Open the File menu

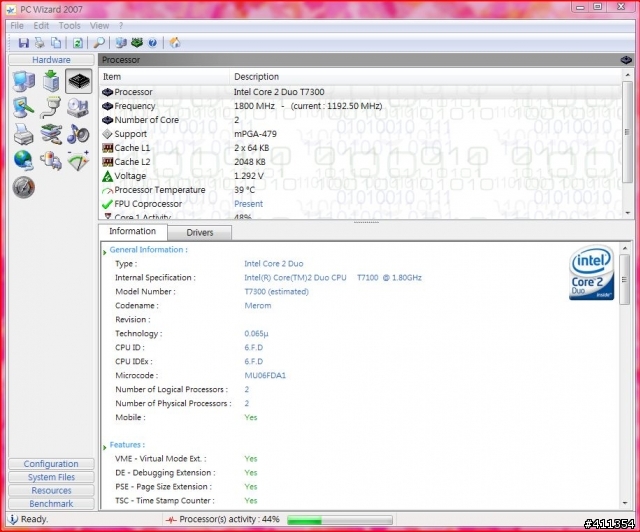pos(17,26)
